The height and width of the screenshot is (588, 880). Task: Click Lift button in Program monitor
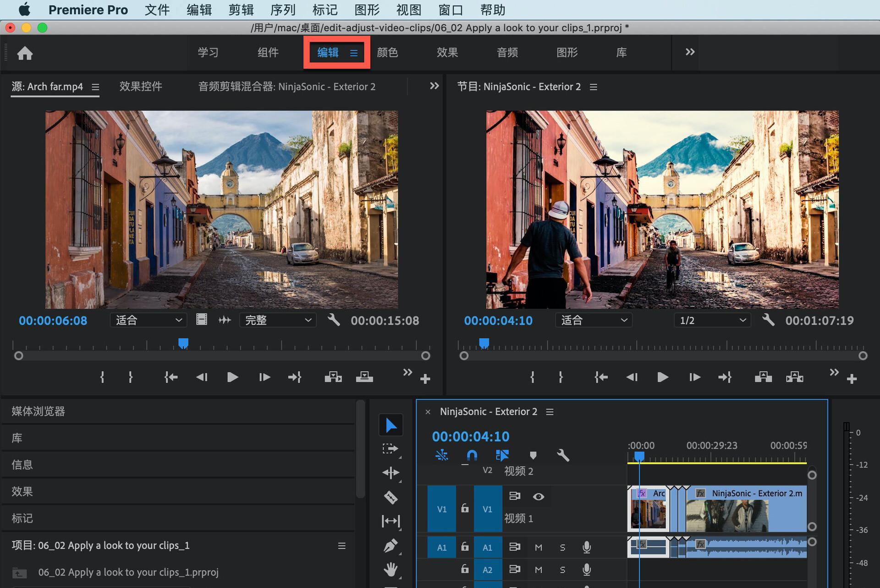pos(763,377)
